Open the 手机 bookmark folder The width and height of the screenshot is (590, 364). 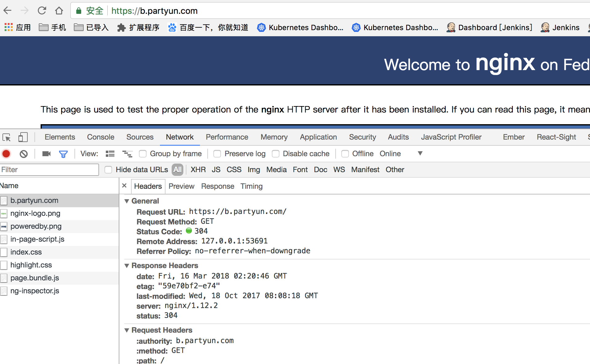click(x=52, y=27)
